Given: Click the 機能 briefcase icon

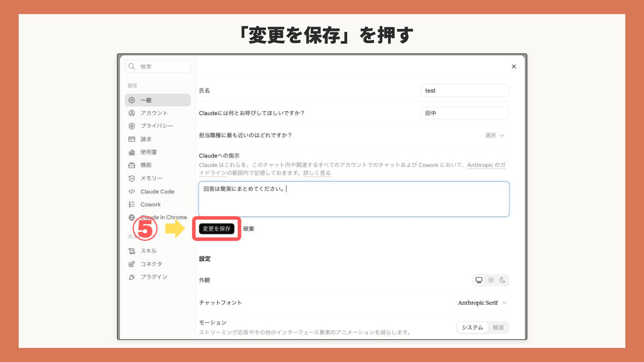Looking at the screenshot, I should (132, 165).
